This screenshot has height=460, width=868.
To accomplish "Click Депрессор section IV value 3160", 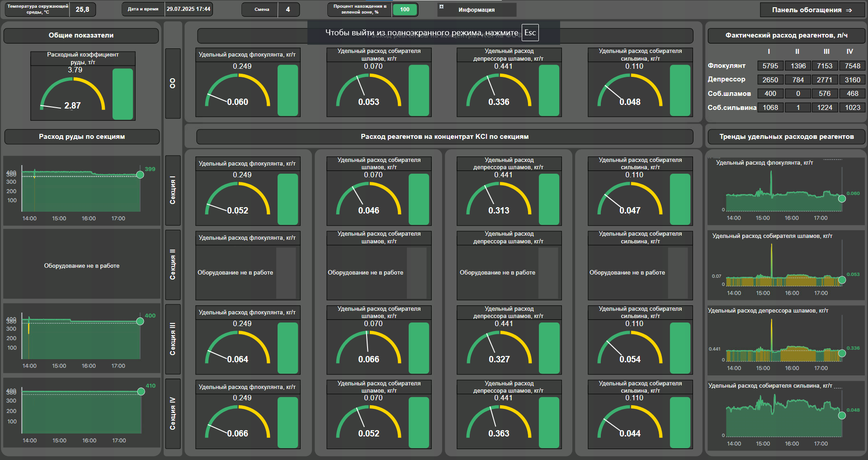I will pyautogui.click(x=853, y=80).
